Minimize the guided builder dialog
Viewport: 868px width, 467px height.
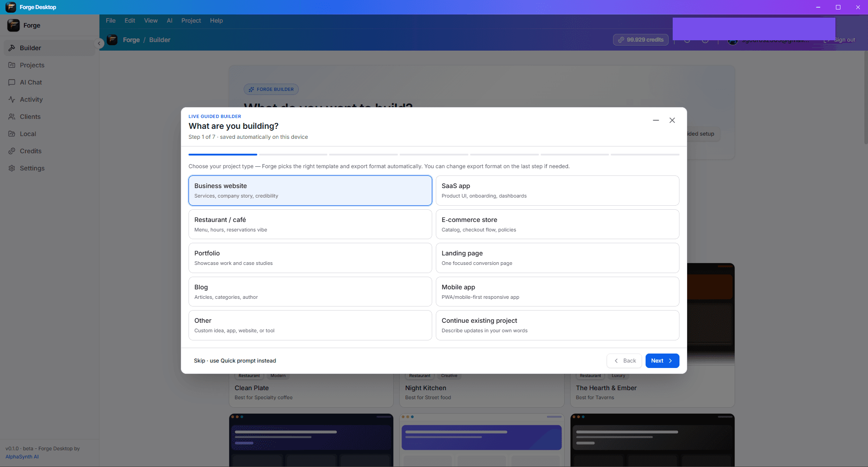pyautogui.click(x=656, y=120)
